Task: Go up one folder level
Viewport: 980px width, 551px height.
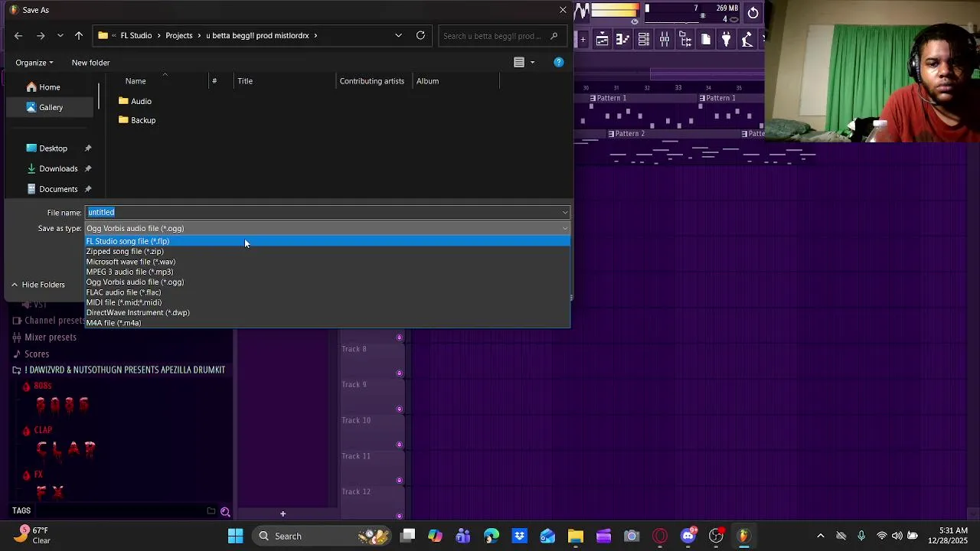Action: 79,35
